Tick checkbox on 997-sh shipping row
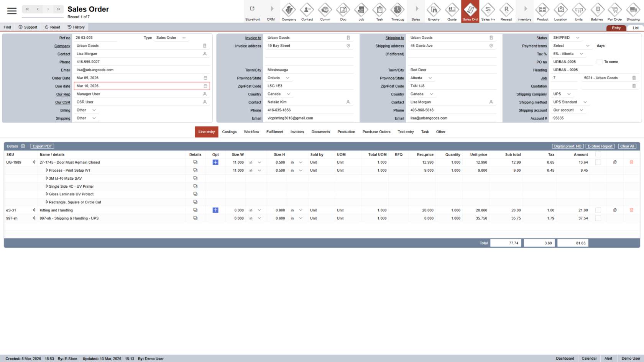The height and width of the screenshot is (362, 644). [598, 218]
